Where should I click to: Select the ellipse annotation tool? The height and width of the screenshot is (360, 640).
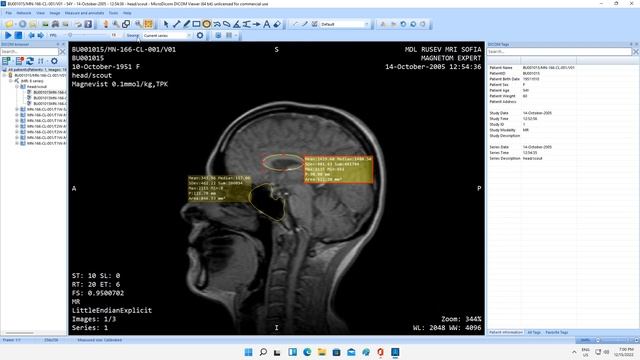click(207, 24)
